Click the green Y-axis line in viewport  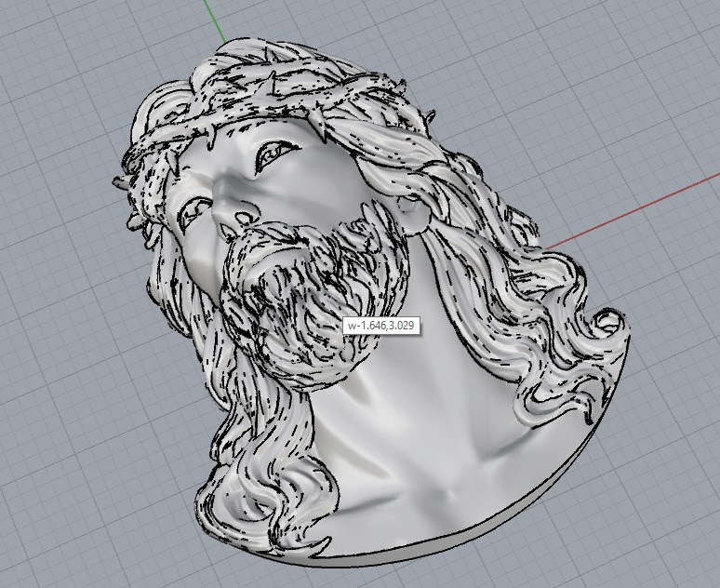(215, 20)
